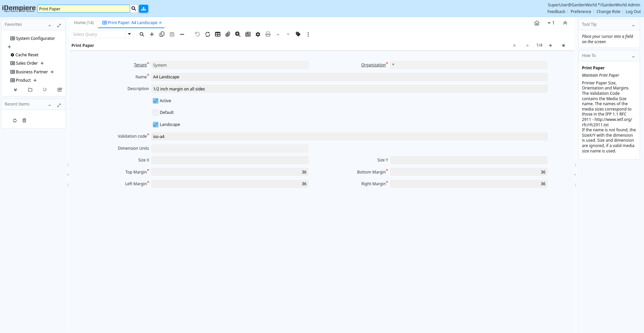Click the Copy Record icon
Screen dimensions: 644x333
pos(162,34)
